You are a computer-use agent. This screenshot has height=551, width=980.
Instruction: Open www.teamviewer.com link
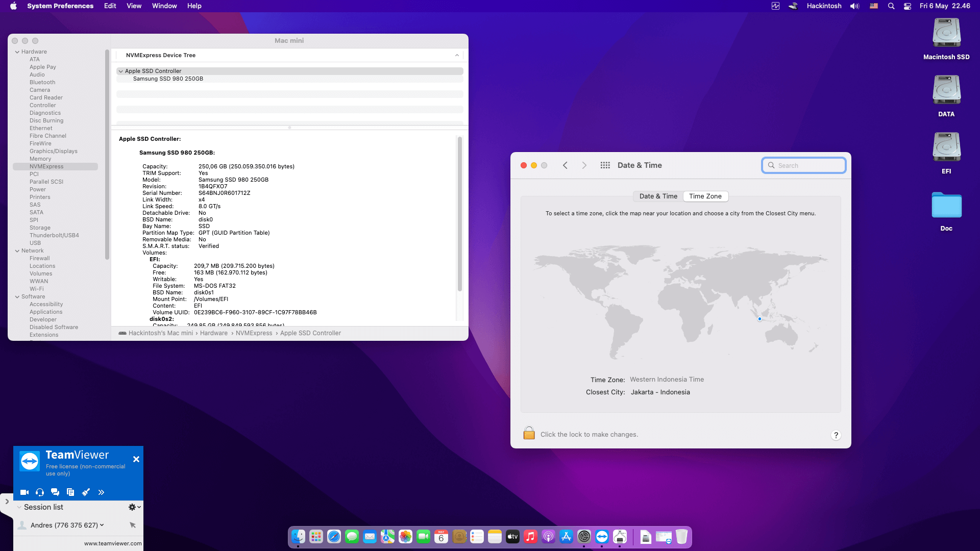[x=113, y=543]
